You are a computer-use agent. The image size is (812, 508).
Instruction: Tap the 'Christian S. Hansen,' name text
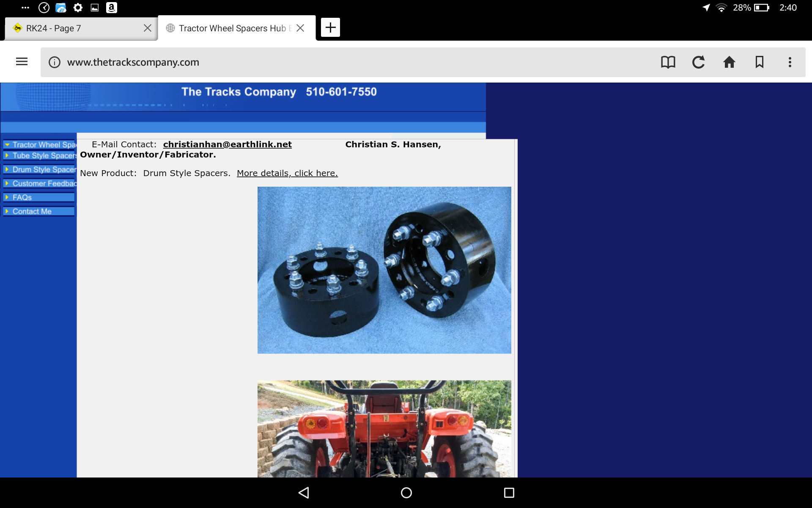pyautogui.click(x=393, y=144)
